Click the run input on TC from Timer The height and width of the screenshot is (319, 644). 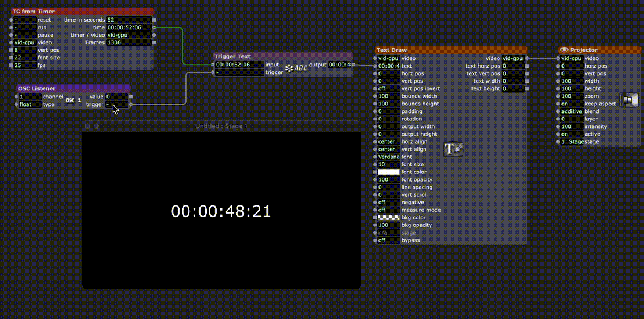24,27
